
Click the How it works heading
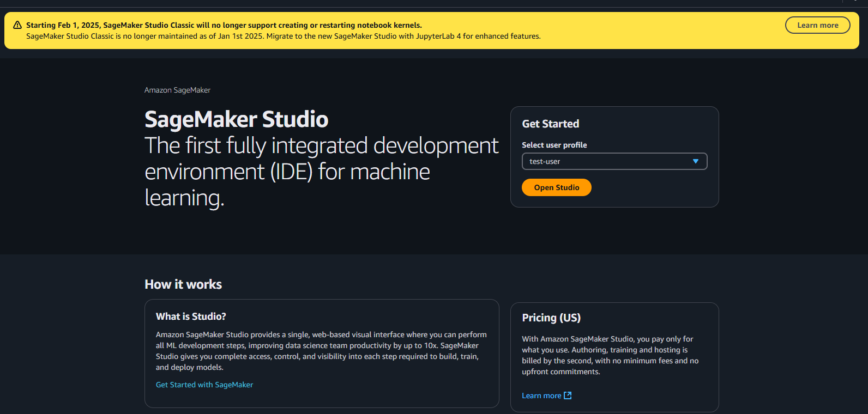tap(183, 284)
